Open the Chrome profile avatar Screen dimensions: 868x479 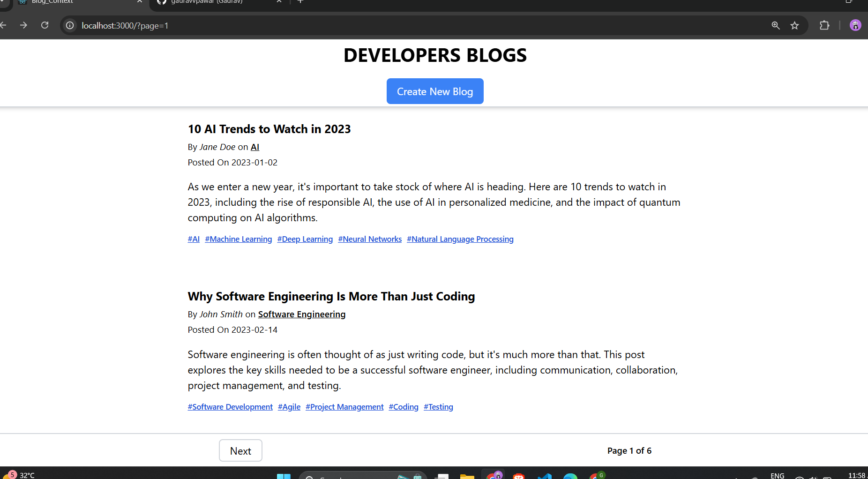[855, 25]
